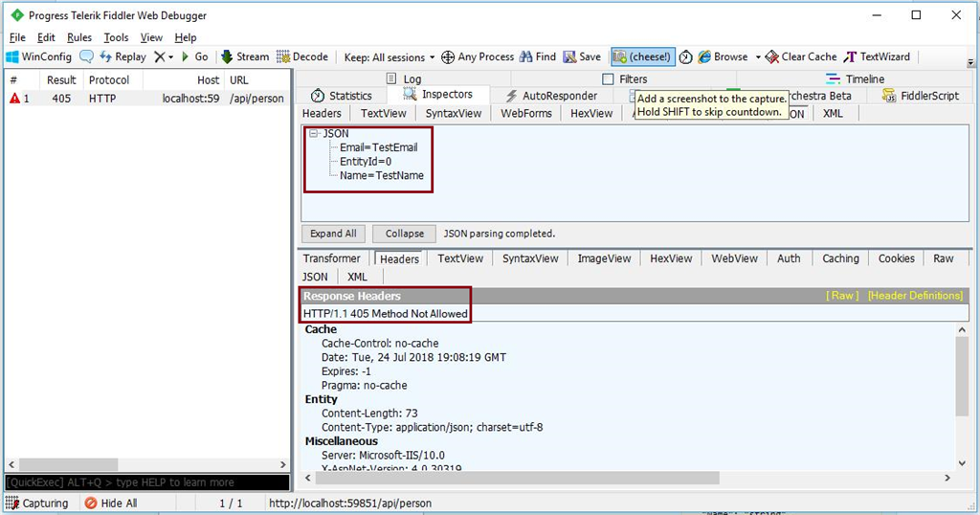Select the Email=TestEmail tree node

(378, 147)
